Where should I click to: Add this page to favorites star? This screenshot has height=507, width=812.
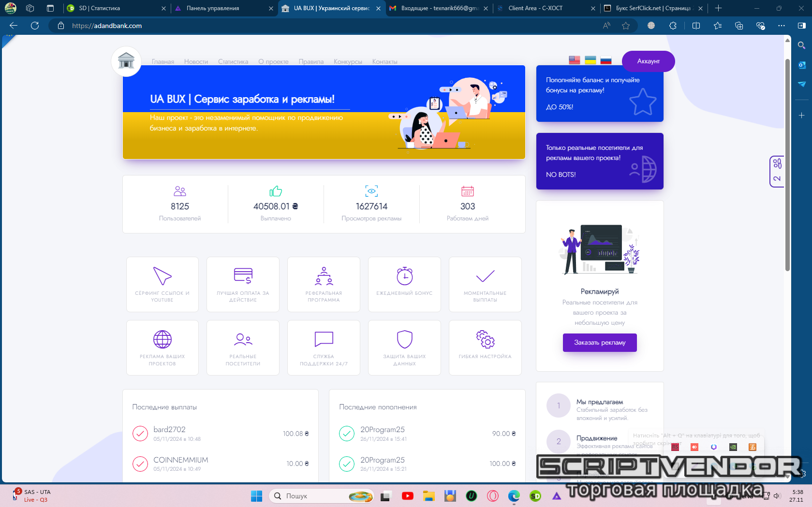626,26
